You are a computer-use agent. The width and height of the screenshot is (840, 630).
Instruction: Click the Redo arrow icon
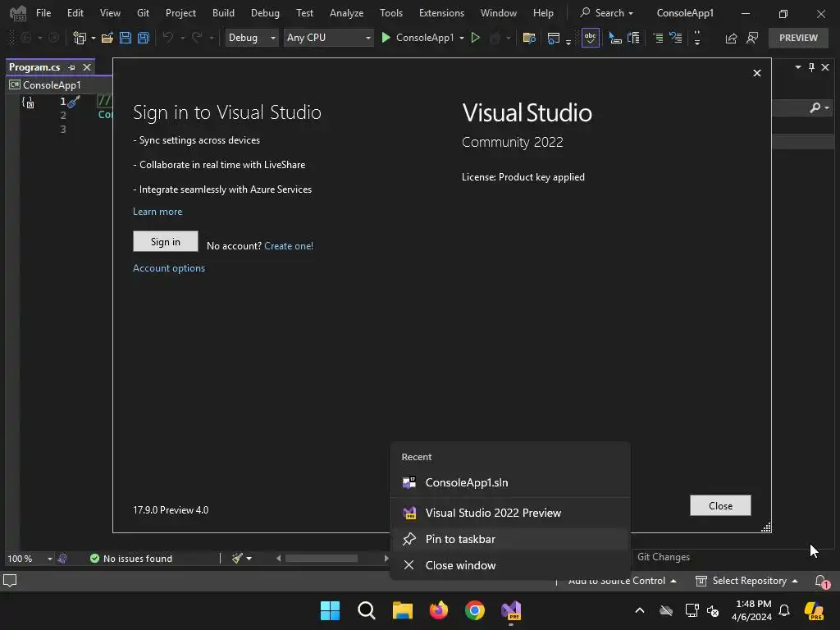[197, 38]
